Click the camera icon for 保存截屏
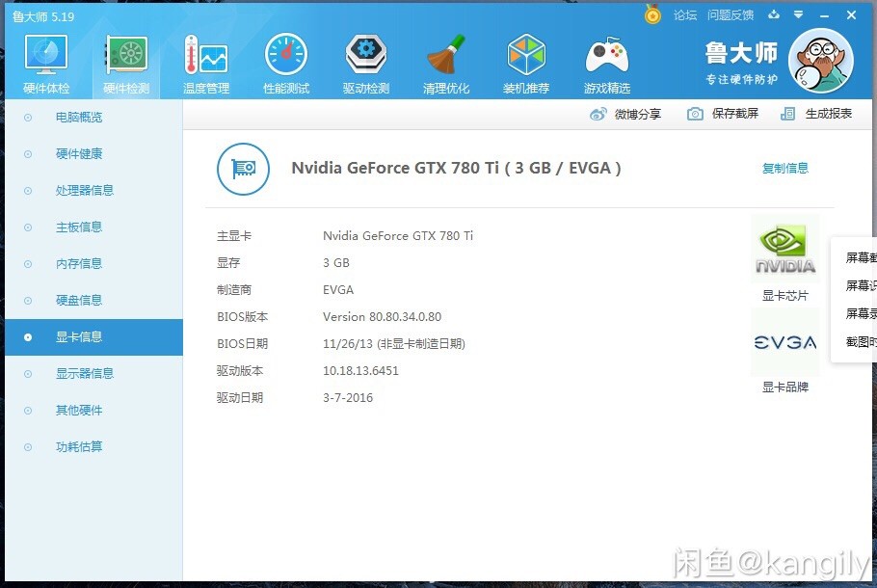Viewport: 877px width, 588px height. click(x=695, y=114)
